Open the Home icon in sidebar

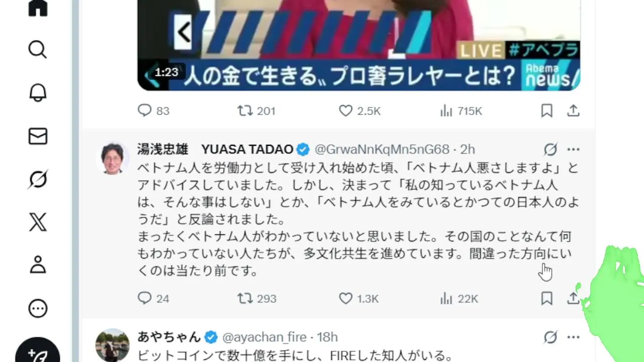38,8
